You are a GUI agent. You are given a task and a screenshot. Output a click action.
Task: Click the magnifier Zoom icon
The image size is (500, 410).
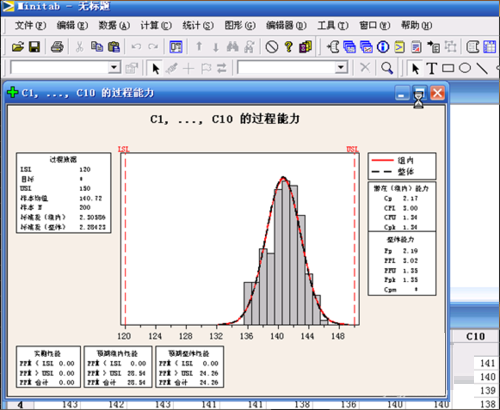(x=387, y=68)
